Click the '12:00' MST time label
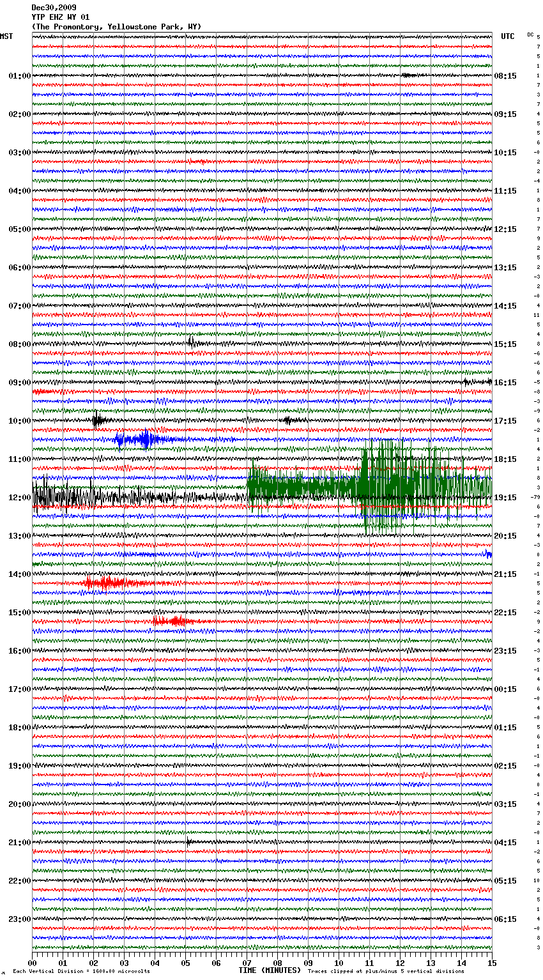The height and width of the screenshot is (980, 543). pos(20,498)
